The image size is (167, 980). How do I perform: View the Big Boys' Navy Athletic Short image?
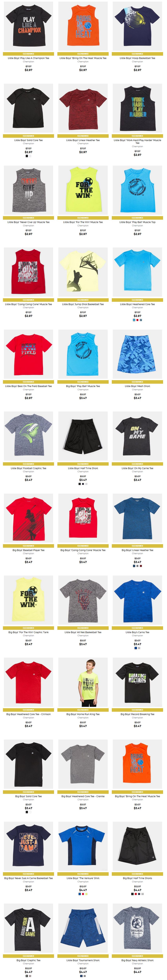[137, 928]
